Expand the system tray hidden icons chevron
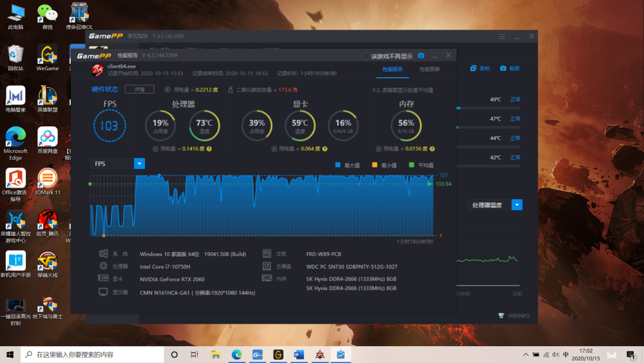The image size is (644, 363). pos(526,355)
